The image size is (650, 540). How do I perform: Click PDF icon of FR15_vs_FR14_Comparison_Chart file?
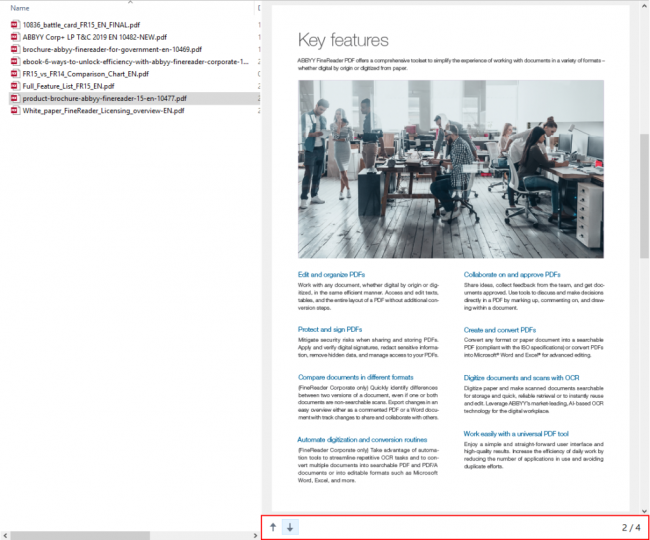pos(14,74)
